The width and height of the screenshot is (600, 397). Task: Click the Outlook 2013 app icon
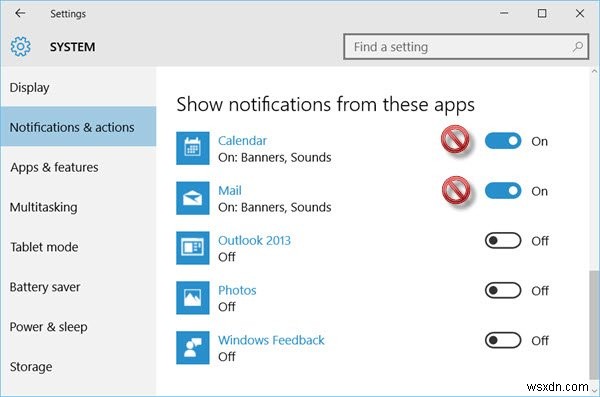(192, 248)
